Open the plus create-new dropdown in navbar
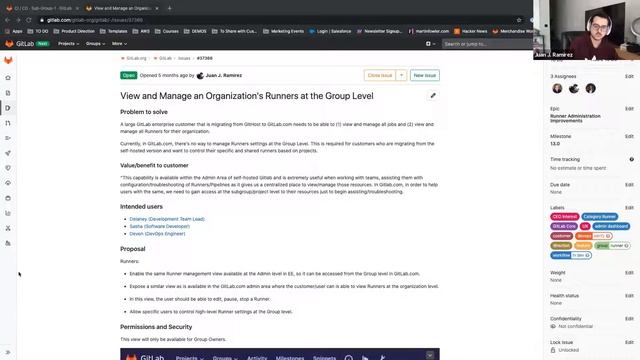Screen dimensions: 640x360 [x=430, y=44]
